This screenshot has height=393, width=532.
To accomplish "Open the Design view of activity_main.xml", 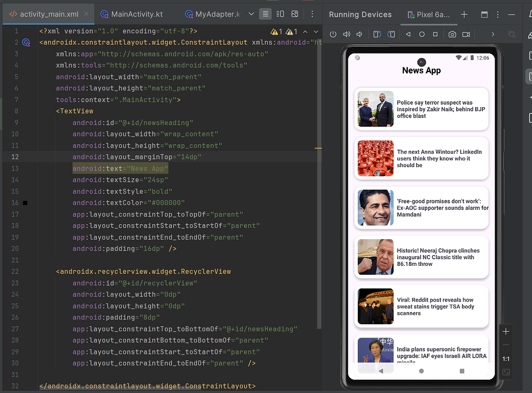I will (294, 14).
